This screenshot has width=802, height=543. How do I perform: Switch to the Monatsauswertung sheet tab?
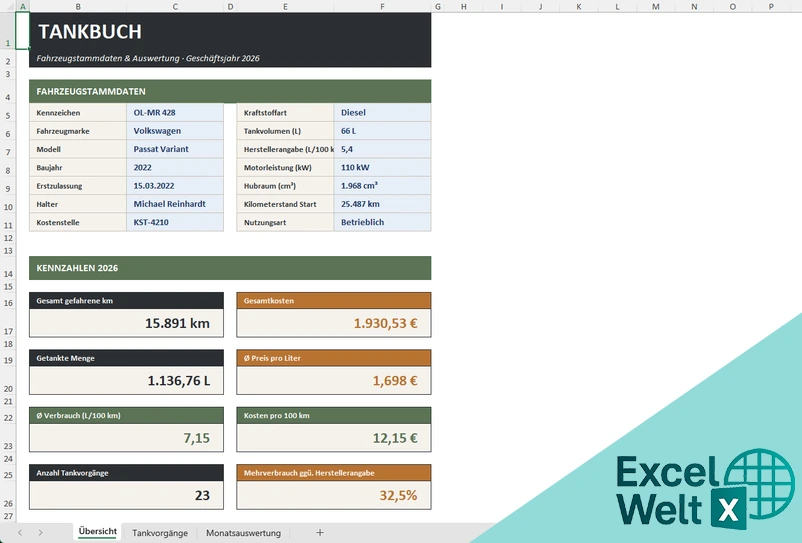[243, 533]
